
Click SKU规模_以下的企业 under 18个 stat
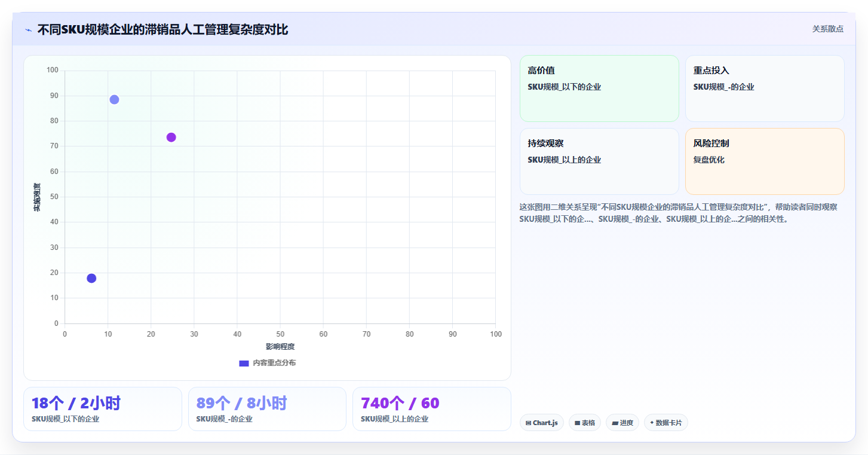(x=66, y=419)
